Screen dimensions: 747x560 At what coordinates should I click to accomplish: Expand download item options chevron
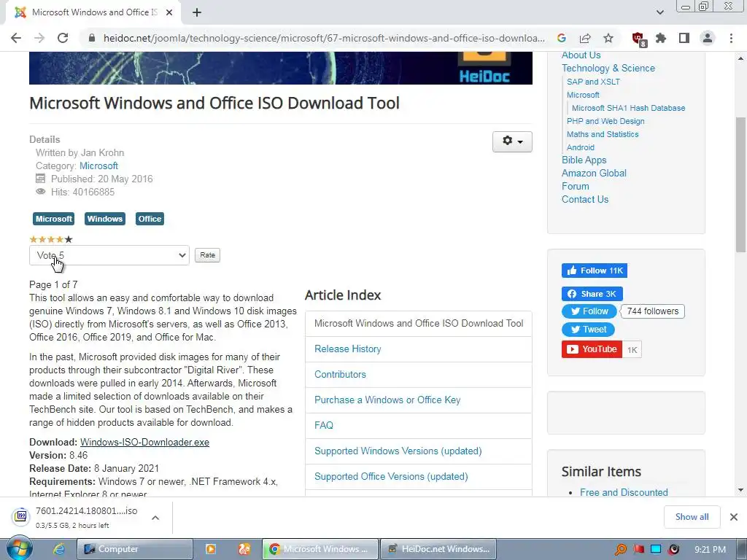coord(155,518)
